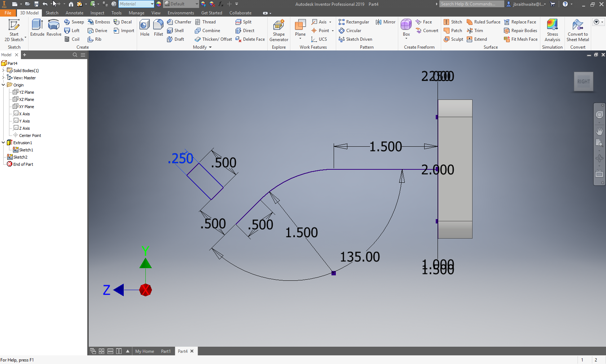Select the .250 dimension value

point(180,159)
